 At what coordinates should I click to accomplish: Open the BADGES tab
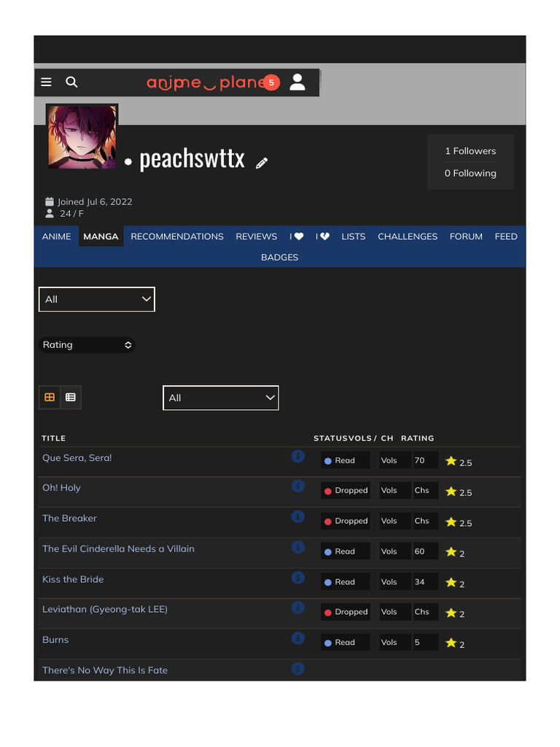pos(279,258)
